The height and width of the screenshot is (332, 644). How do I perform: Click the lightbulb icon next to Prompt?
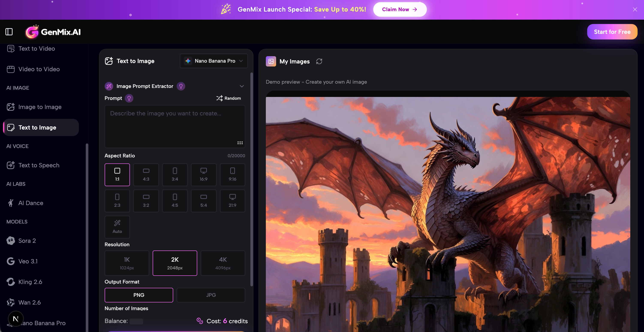[129, 98]
